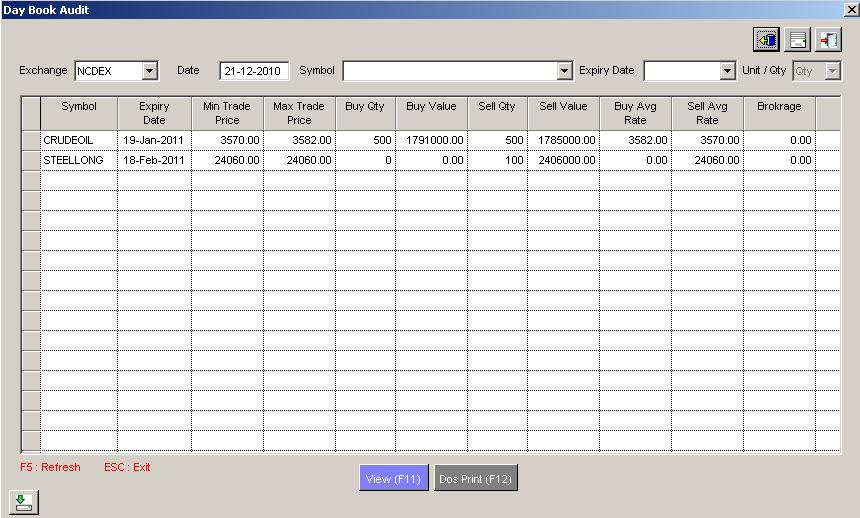The image size is (860, 518).
Task: Click the exit door icon button
Action: [x=828, y=39]
